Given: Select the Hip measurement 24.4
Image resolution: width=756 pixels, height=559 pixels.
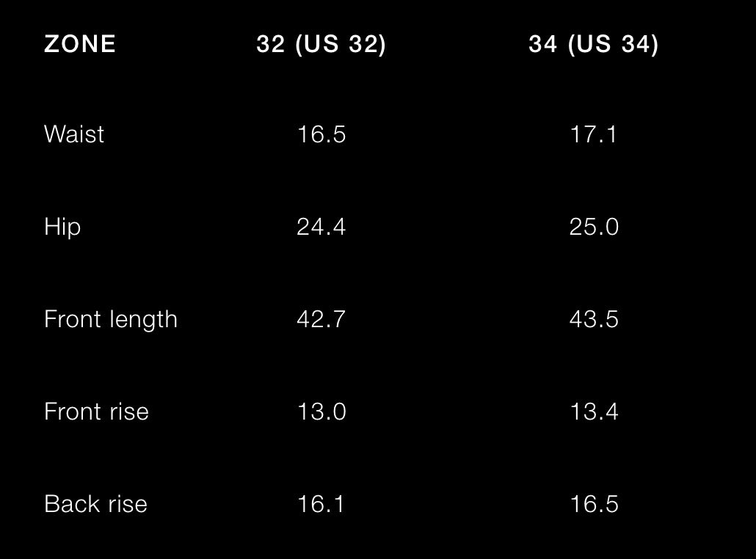Looking at the screenshot, I should pos(321,227).
